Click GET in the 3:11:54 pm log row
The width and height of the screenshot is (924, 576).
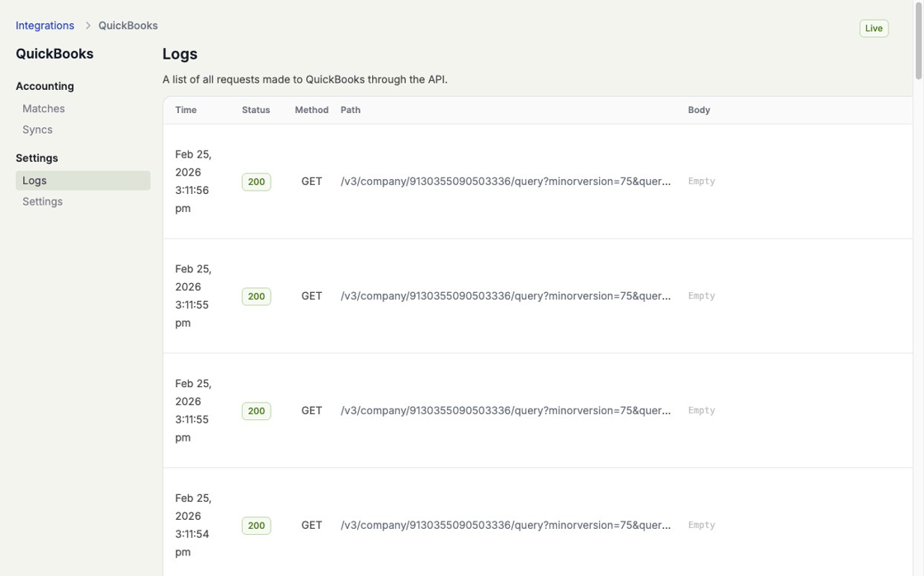pos(311,525)
